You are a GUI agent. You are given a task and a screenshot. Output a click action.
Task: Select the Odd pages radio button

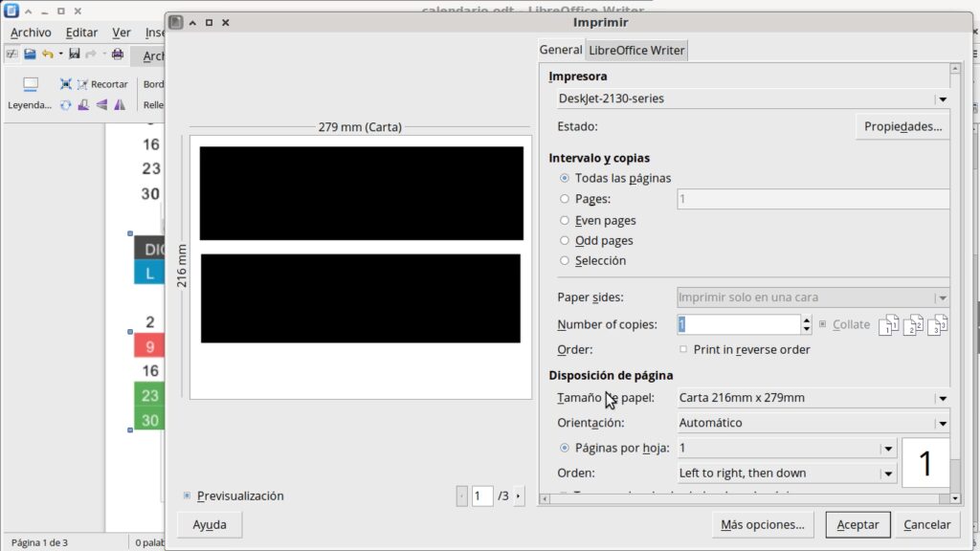(x=565, y=240)
